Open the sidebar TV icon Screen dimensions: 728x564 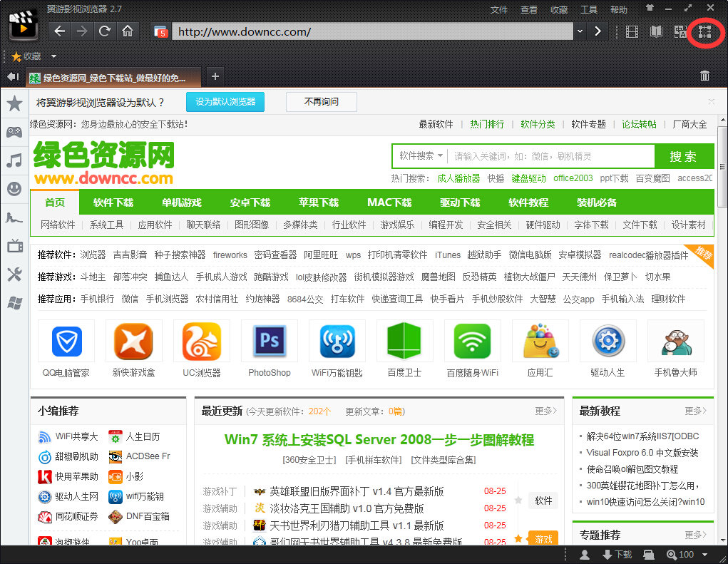tap(14, 245)
